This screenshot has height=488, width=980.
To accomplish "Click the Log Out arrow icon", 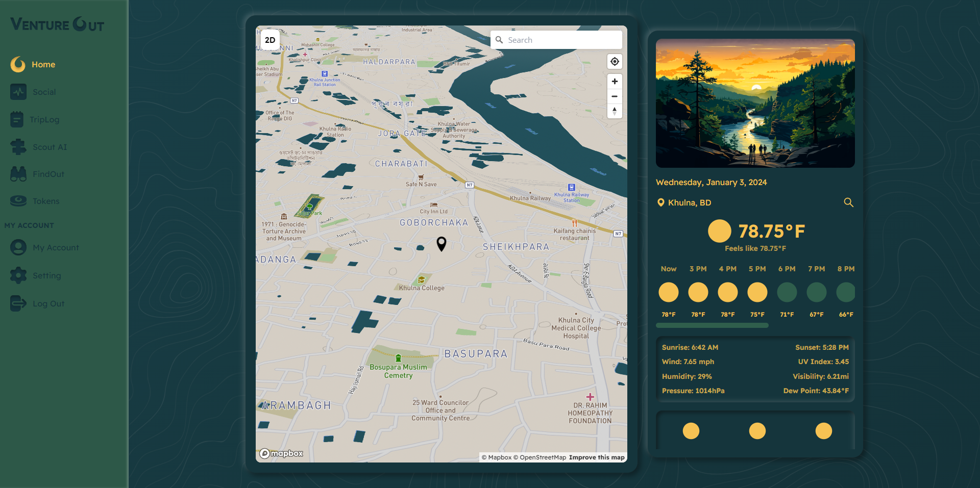I will click(18, 303).
